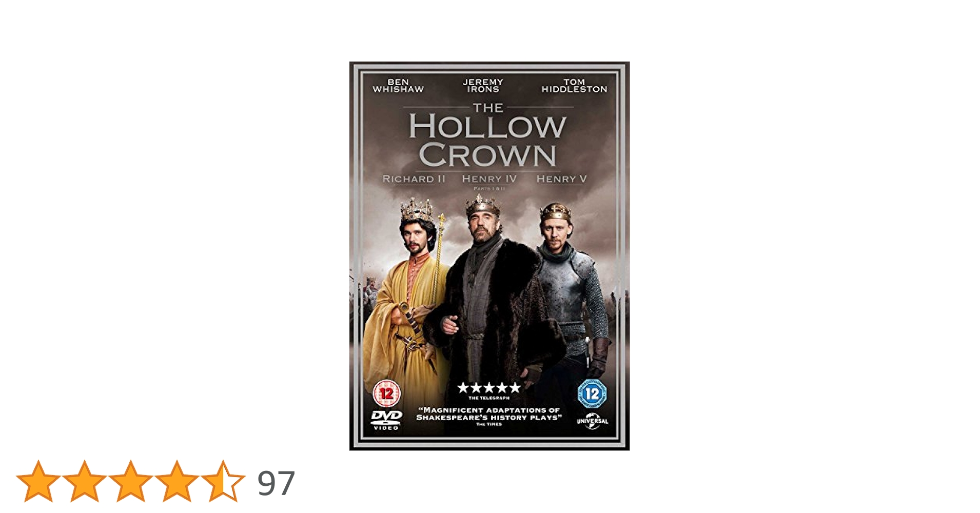Click The Hollow Crown DVD cover image
The height and width of the screenshot is (513, 980).
489,256
